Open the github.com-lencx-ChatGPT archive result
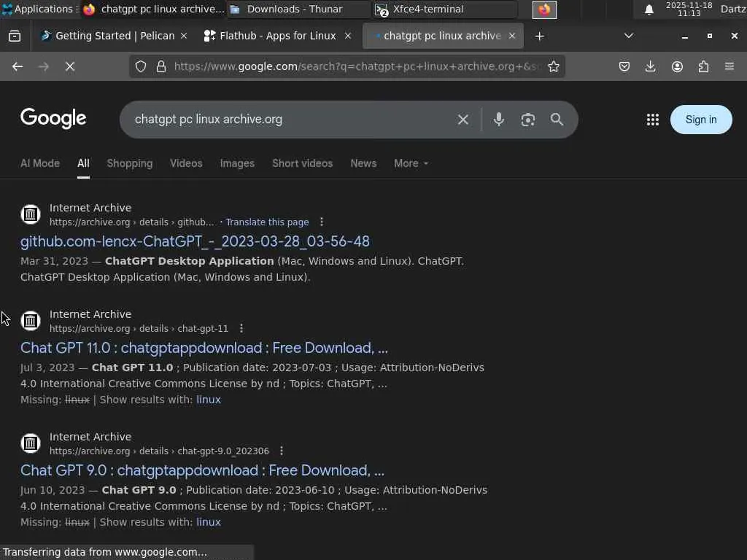 195,241
